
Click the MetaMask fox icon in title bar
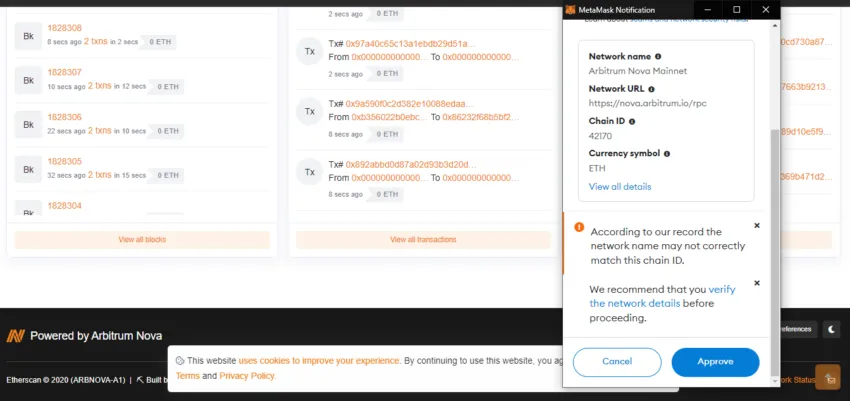pos(570,10)
